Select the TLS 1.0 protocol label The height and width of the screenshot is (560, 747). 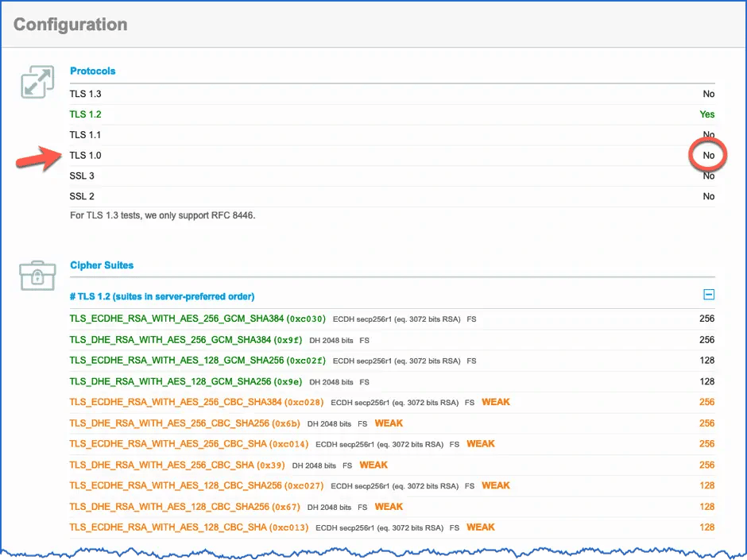(85, 155)
